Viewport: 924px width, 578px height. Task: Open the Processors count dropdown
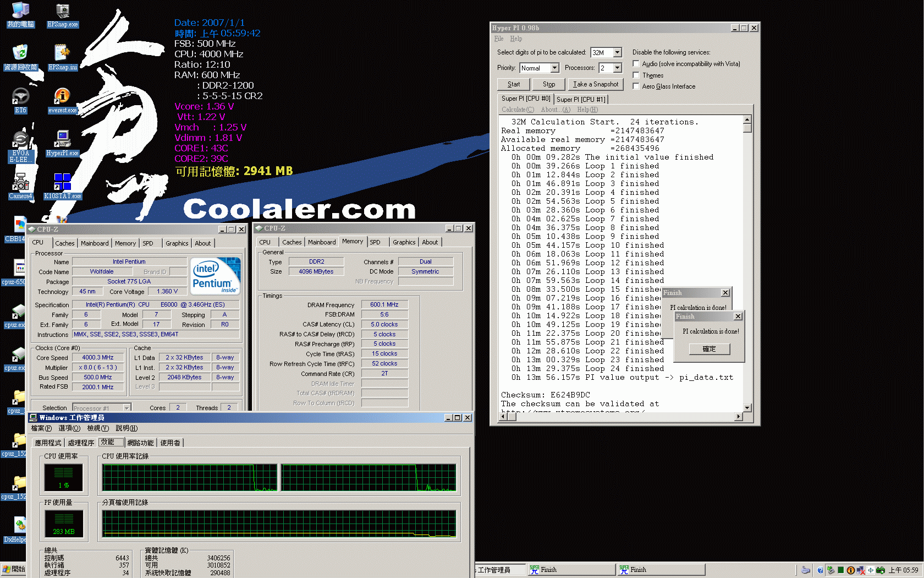(617, 68)
